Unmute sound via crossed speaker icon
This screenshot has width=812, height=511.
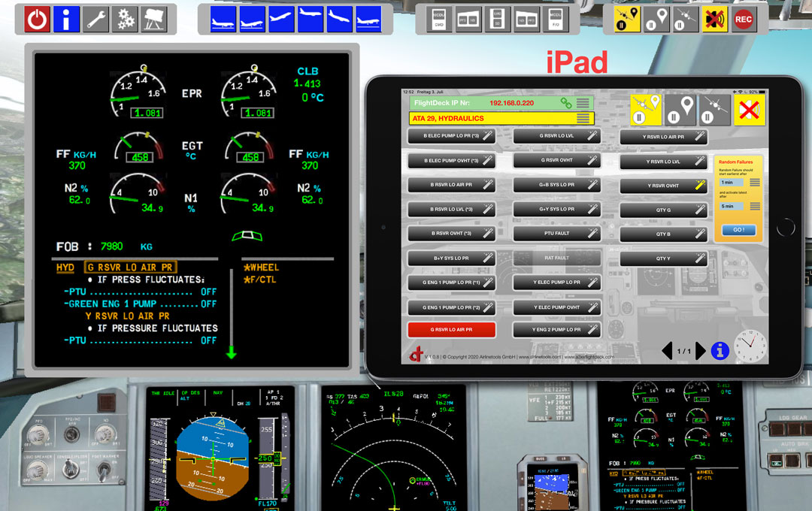[x=715, y=18]
